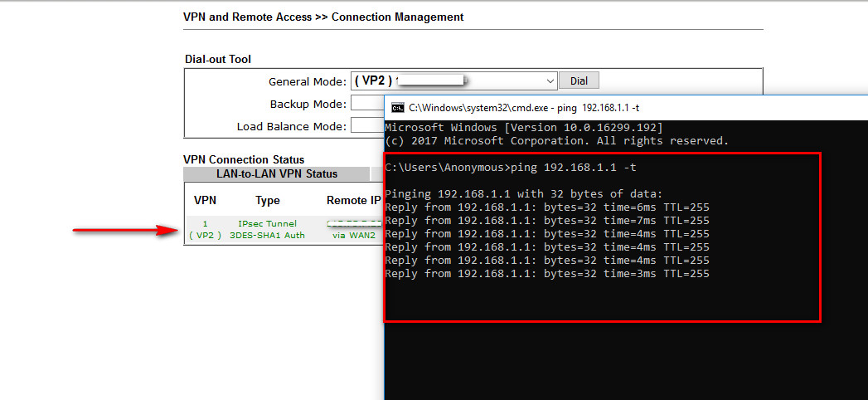Click the Type column header
The height and width of the screenshot is (400, 868).
[x=268, y=201]
